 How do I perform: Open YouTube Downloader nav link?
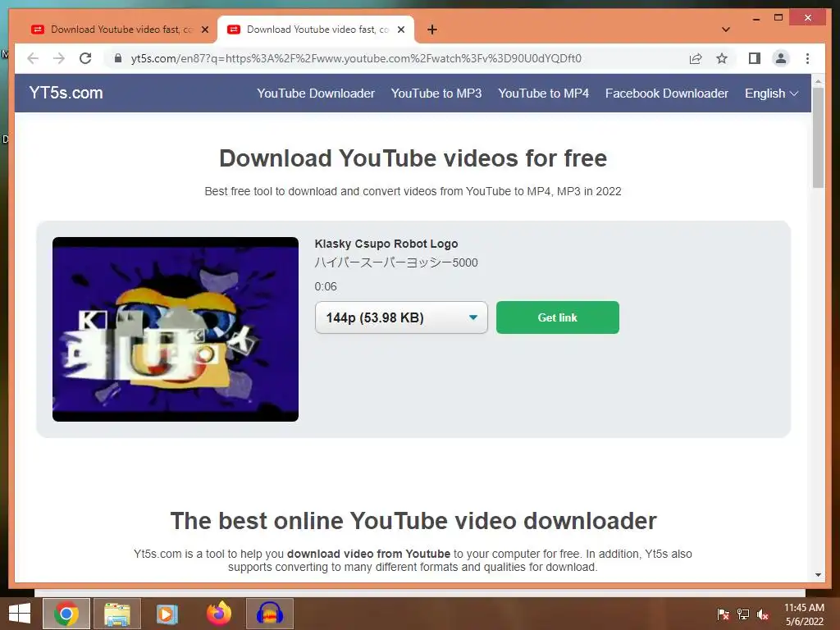point(316,94)
